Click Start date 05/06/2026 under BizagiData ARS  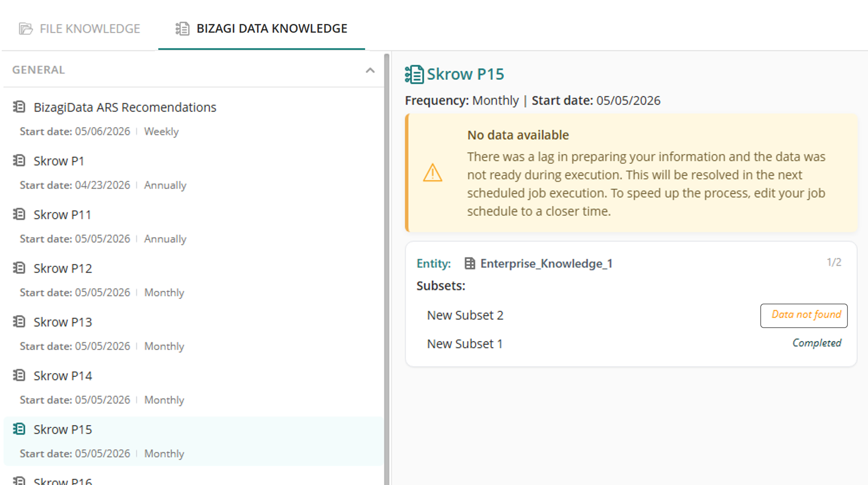pos(75,131)
